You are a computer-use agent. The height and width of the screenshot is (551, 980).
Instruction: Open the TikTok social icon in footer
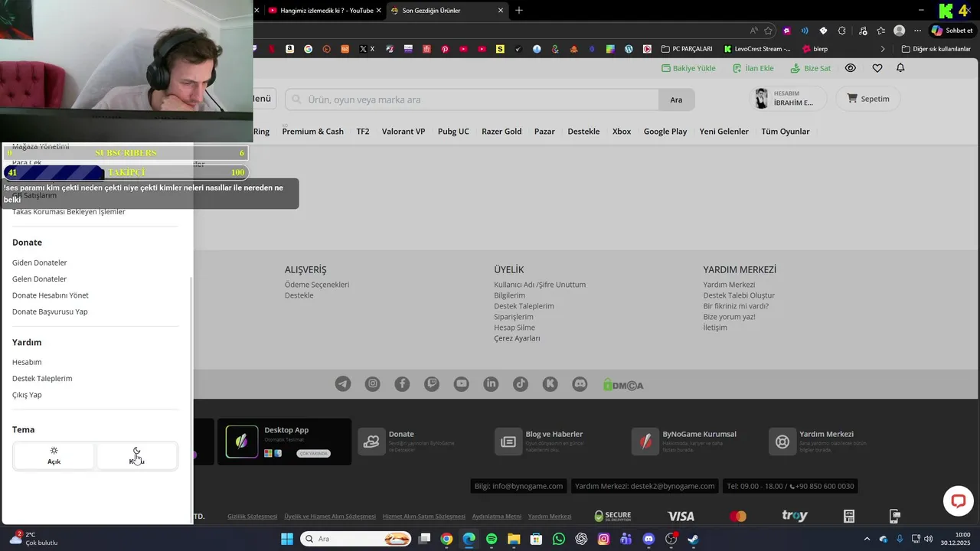521,384
